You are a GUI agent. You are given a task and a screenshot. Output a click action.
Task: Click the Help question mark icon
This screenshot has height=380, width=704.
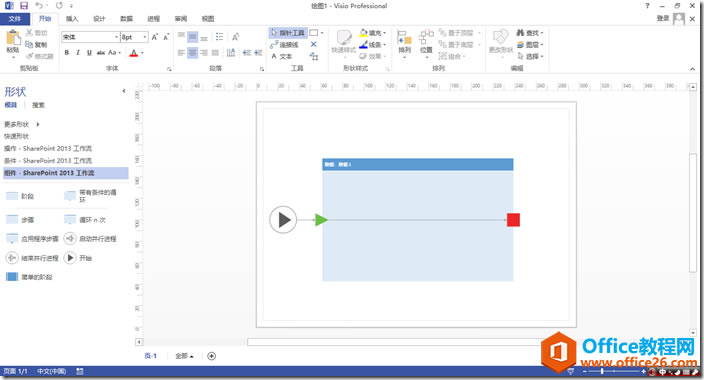click(x=647, y=5)
